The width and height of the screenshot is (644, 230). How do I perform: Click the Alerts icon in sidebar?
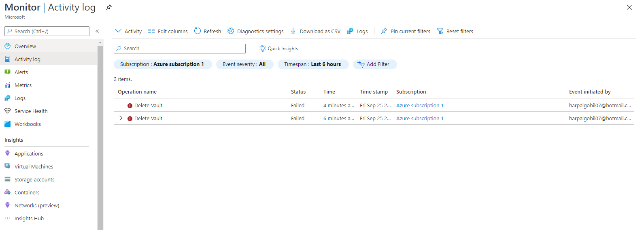coord(7,72)
